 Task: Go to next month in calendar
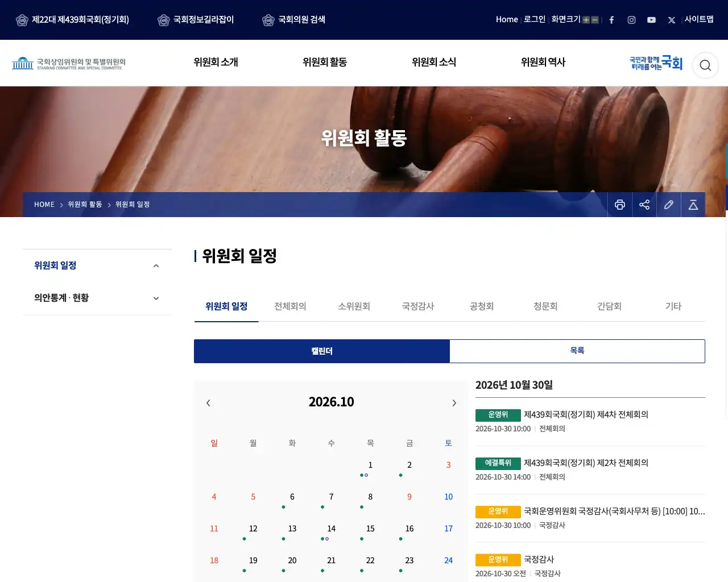454,403
